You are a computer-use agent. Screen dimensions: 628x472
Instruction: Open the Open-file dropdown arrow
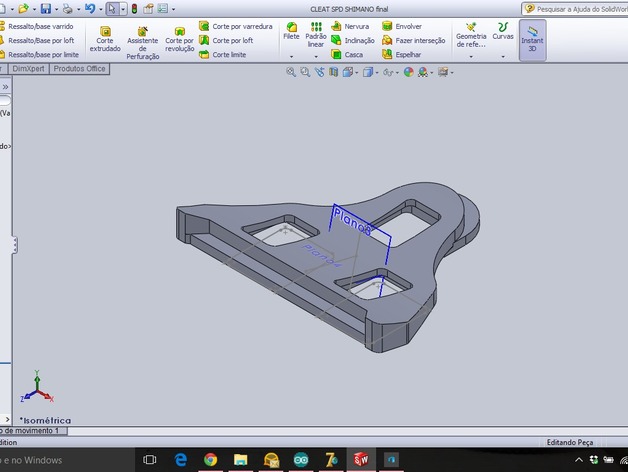click(x=34, y=9)
